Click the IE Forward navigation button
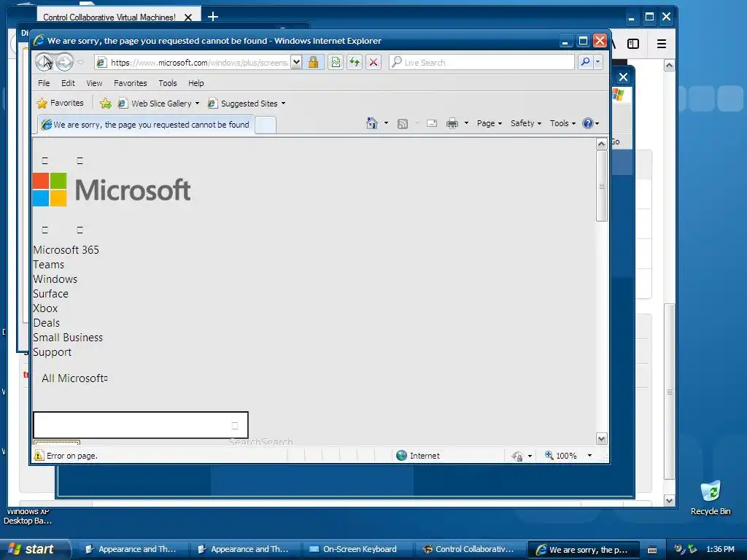Image resolution: width=747 pixels, height=560 pixels. coord(64,62)
